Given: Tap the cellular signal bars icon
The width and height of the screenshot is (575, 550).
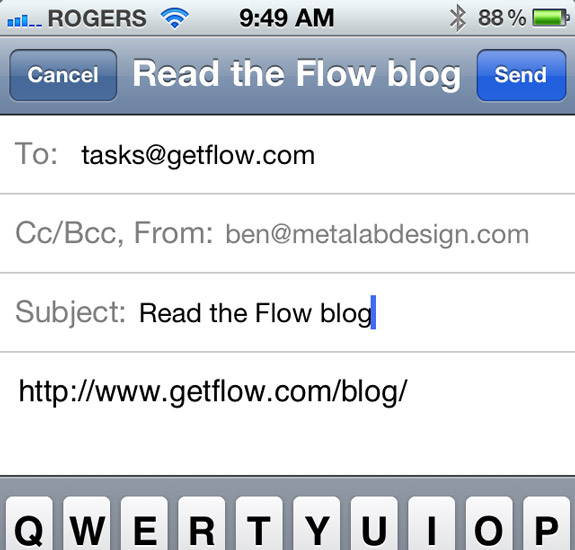Looking at the screenshot, I should click(25, 20).
